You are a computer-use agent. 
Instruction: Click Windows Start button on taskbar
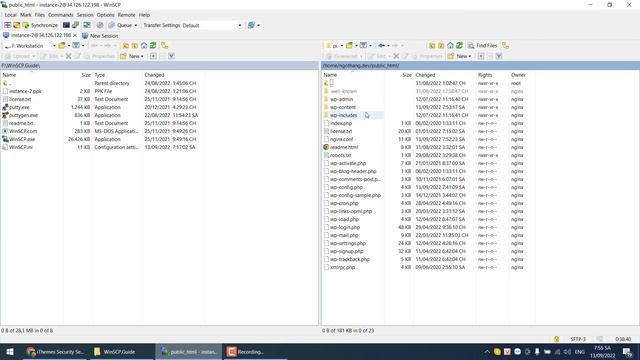10,352
